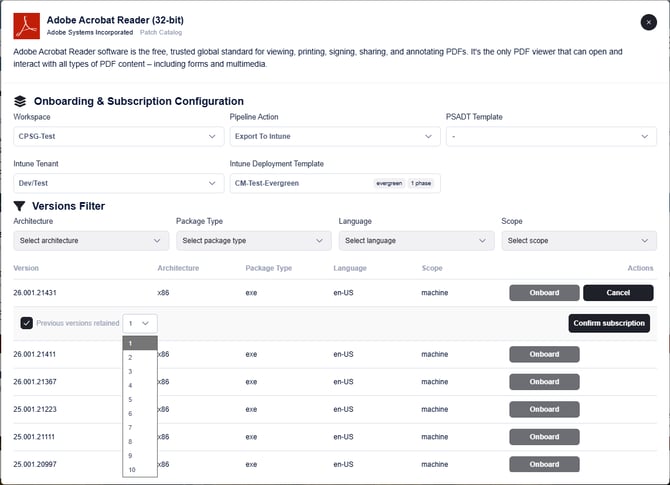Select option 4 in the versions list
This screenshot has width=670, height=485.
140,385
